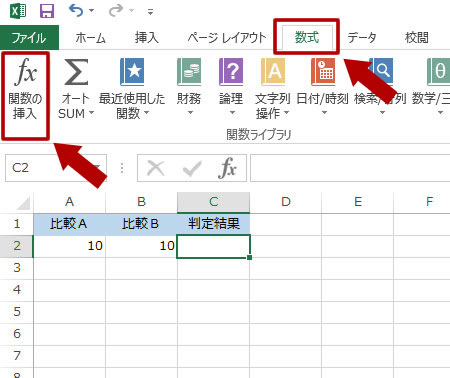Viewport: 450px width, 378px height.
Task: Select row 2 header
Action: click(x=17, y=246)
